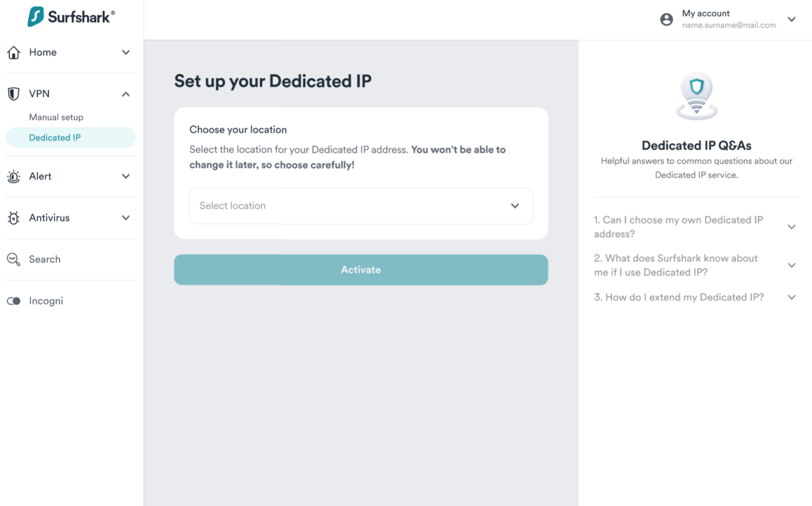Click the VPN shield icon

[x=14, y=94]
